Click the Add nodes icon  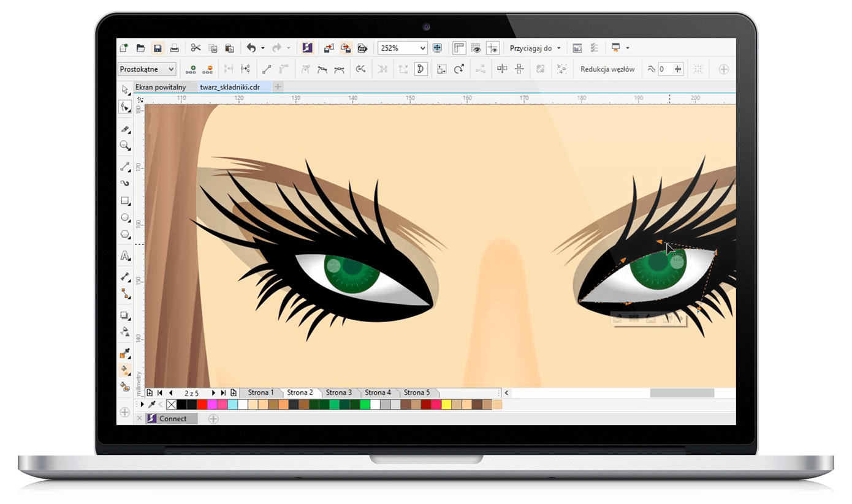pyautogui.click(x=191, y=69)
